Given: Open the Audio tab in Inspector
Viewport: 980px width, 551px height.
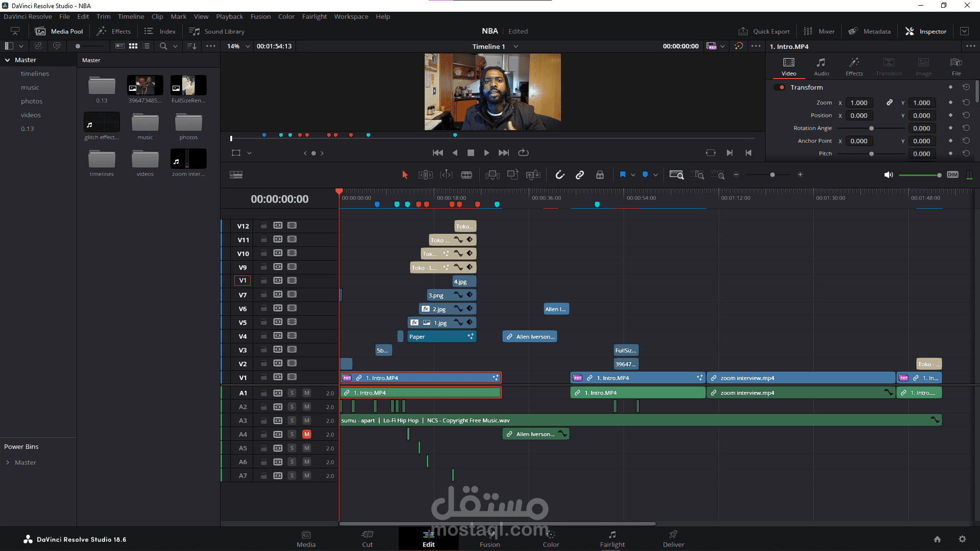Looking at the screenshot, I should pos(821,67).
